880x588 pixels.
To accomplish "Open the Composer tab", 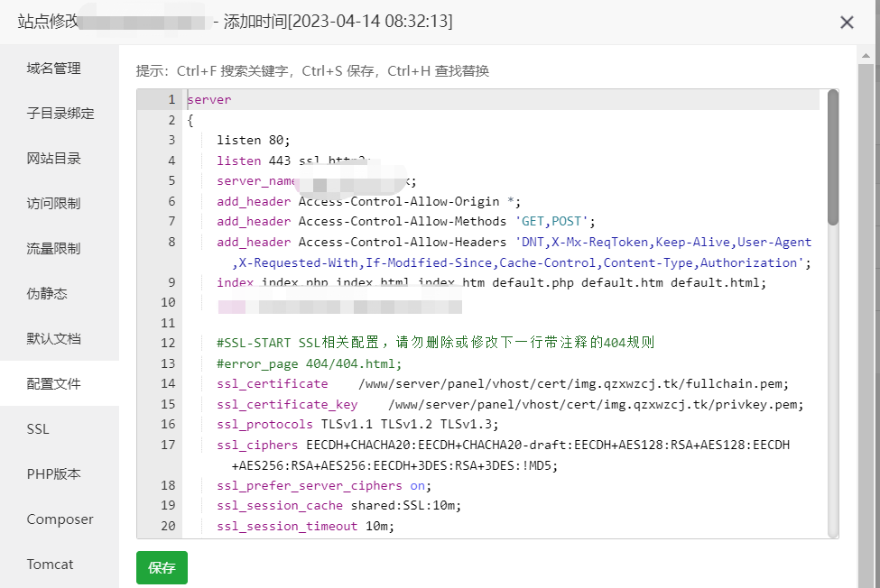I will click(x=60, y=519).
